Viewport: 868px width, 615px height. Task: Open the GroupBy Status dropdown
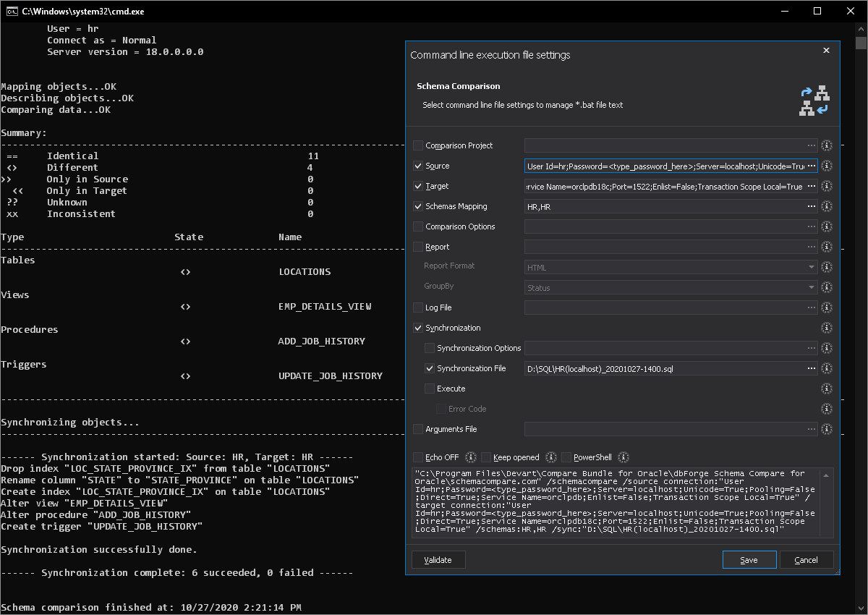pos(671,287)
